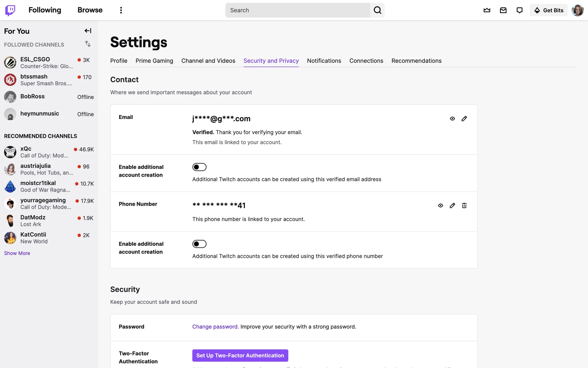The height and width of the screenshot is (368, 588).
Task: Delete phone number using trash icon
Action: point(464,205)
